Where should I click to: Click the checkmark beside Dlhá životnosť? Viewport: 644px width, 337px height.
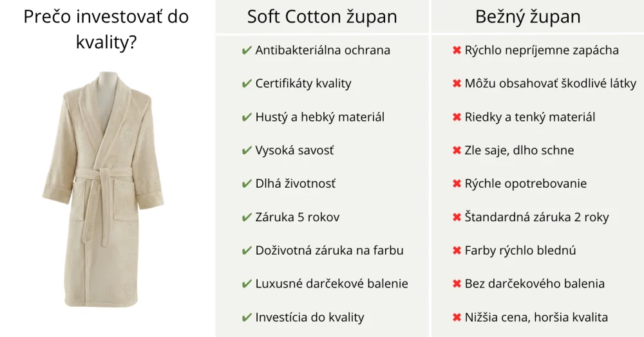coord(247,184)
